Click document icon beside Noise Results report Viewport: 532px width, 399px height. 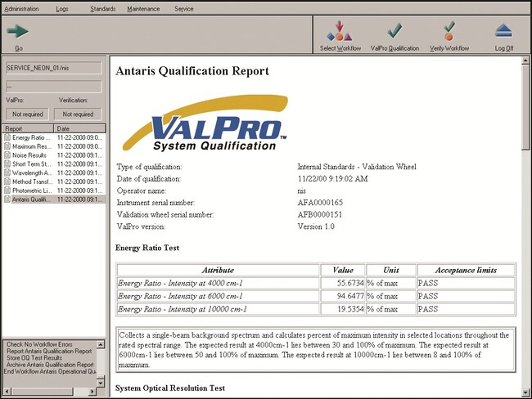(x=7, y=155)
